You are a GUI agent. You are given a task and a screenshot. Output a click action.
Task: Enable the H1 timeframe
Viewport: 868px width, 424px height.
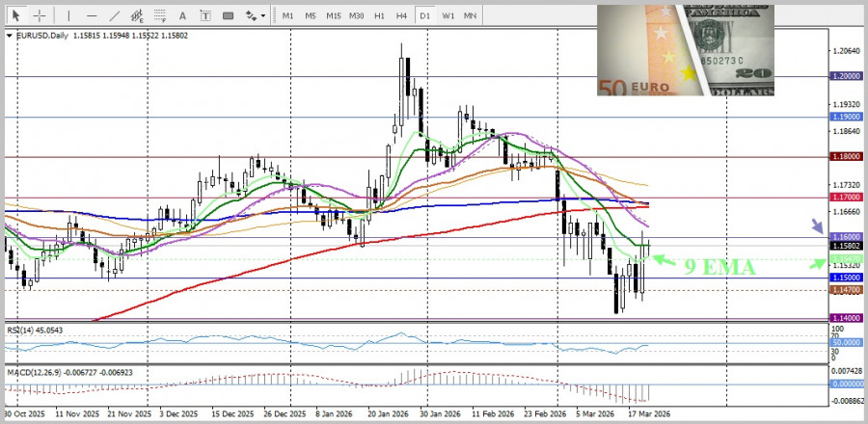coord(379,15)
